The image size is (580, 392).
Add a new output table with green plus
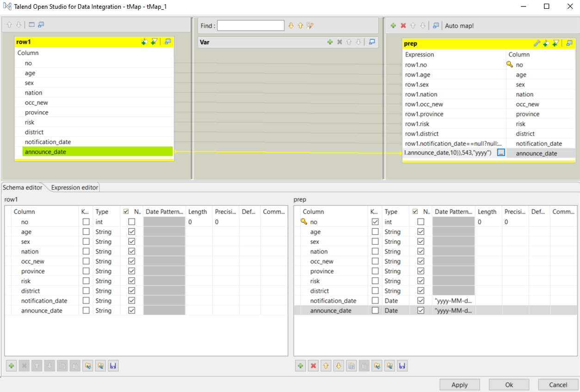coord(393,25)
